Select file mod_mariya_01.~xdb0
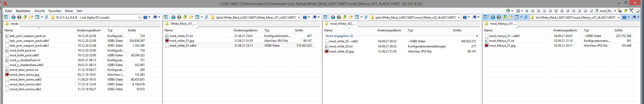This screenshot has height=104, width=644. (x=504, y=36)
